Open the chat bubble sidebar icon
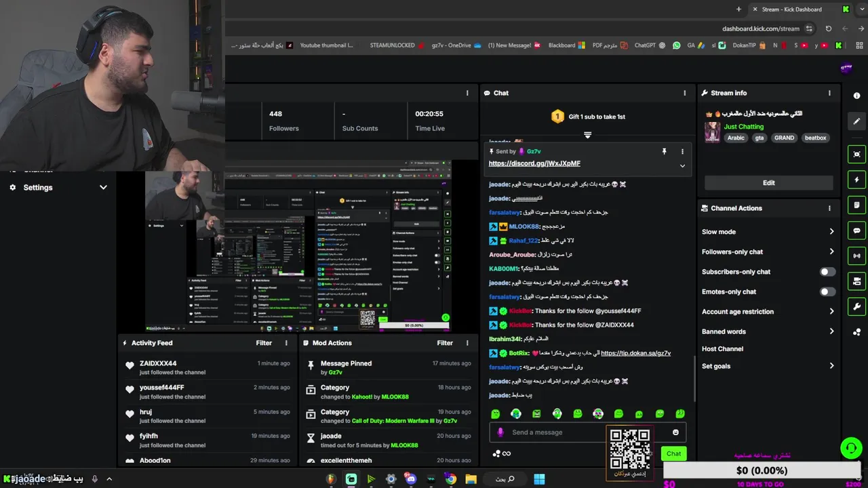 click(x=856, y=230)
